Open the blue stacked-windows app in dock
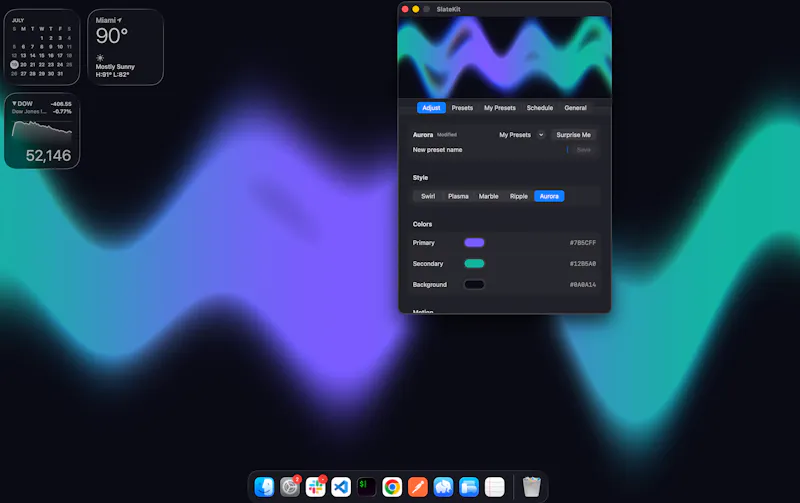 click(468, 487)
